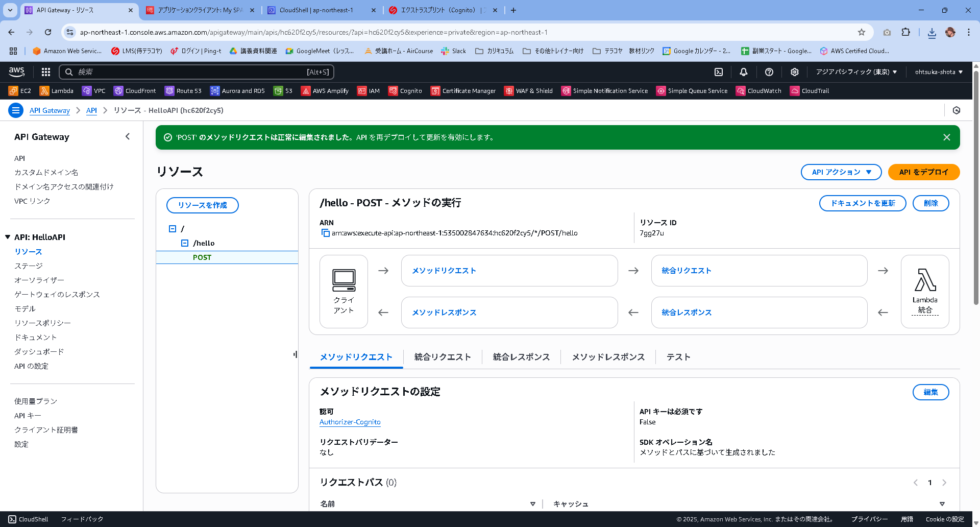The width and height of the screenshot is (980, 527).
Task: Open the API アクション dropdown
Action: tap(841, 172)
